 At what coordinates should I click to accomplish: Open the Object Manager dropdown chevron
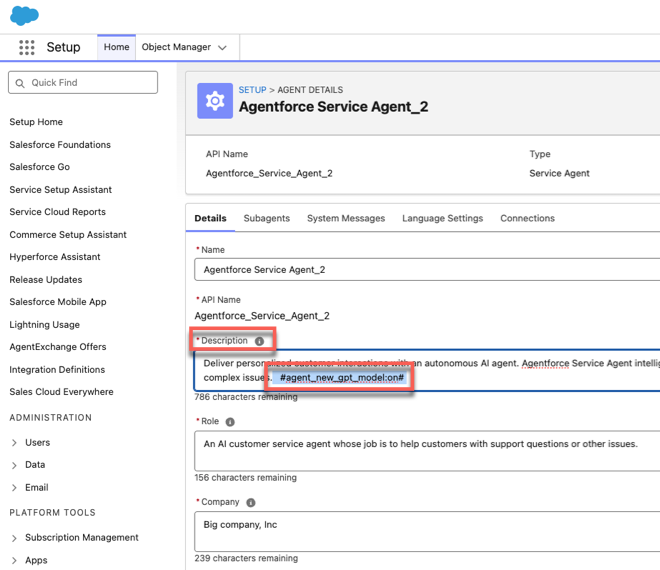(222, 48)
